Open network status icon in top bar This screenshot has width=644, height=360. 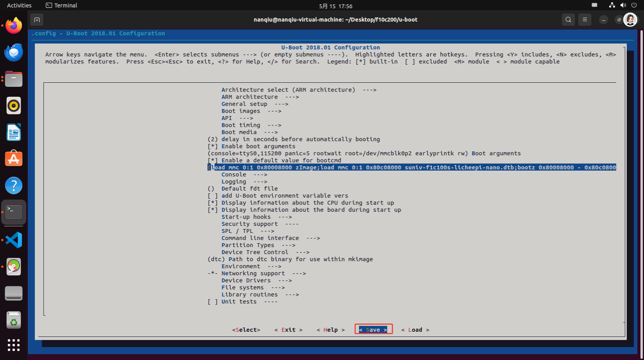[x=612, y=5]
